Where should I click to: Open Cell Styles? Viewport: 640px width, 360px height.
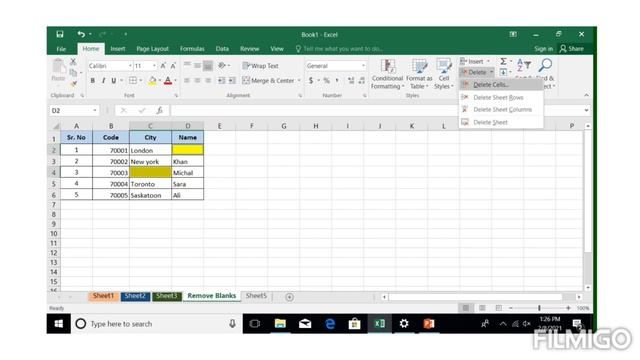point(444,74)
